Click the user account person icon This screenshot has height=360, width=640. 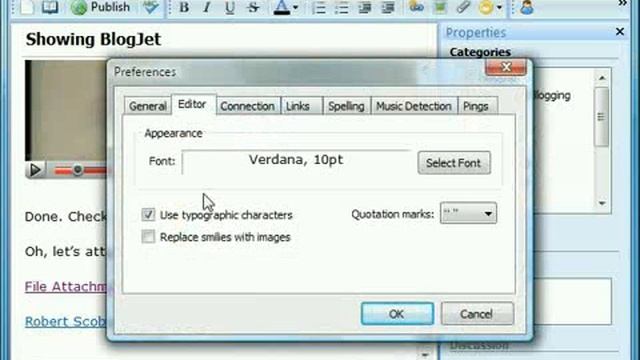(527, 7)
